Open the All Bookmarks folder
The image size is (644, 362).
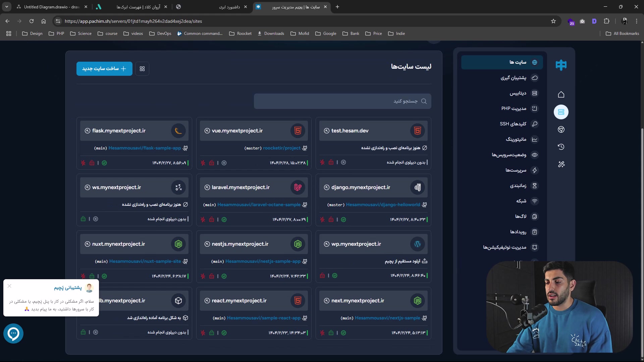(622, 34)
